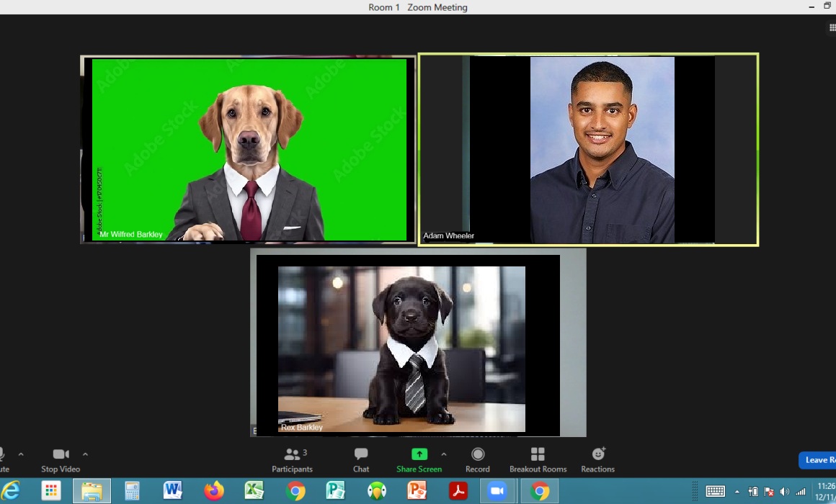Select Adam Wheeler's video tile

[x=588, y=150]
